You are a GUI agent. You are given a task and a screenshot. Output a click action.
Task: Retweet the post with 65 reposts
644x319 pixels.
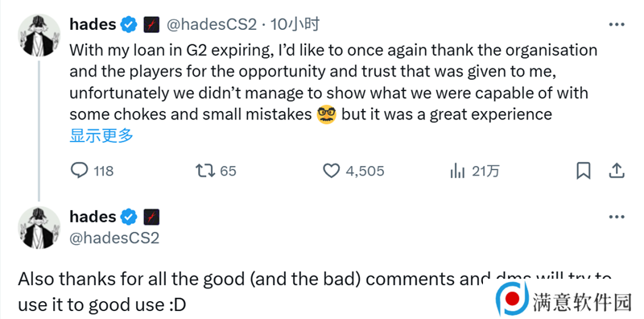point(205,171)
